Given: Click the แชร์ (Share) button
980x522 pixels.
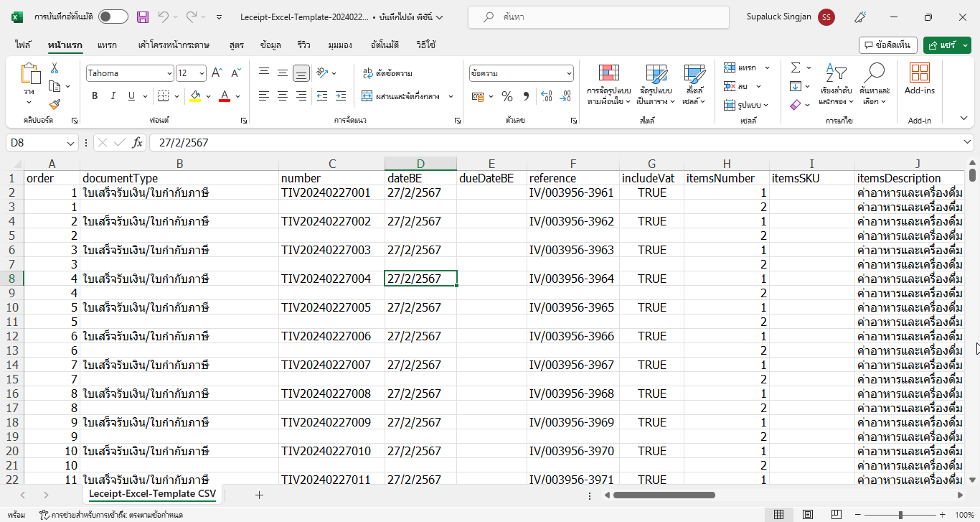Looking at the screenshot, I should [x=947, y=45].
